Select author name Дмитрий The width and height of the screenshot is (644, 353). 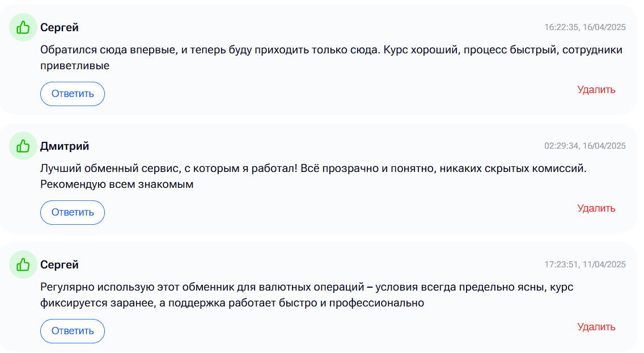pyautogui.click(x=65, y=146)
